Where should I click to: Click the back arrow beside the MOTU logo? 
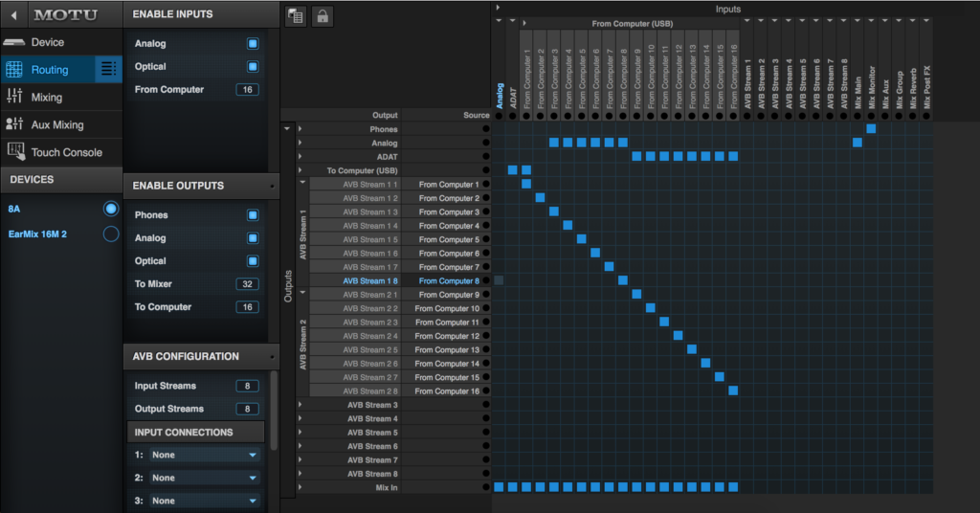(14, 15)
